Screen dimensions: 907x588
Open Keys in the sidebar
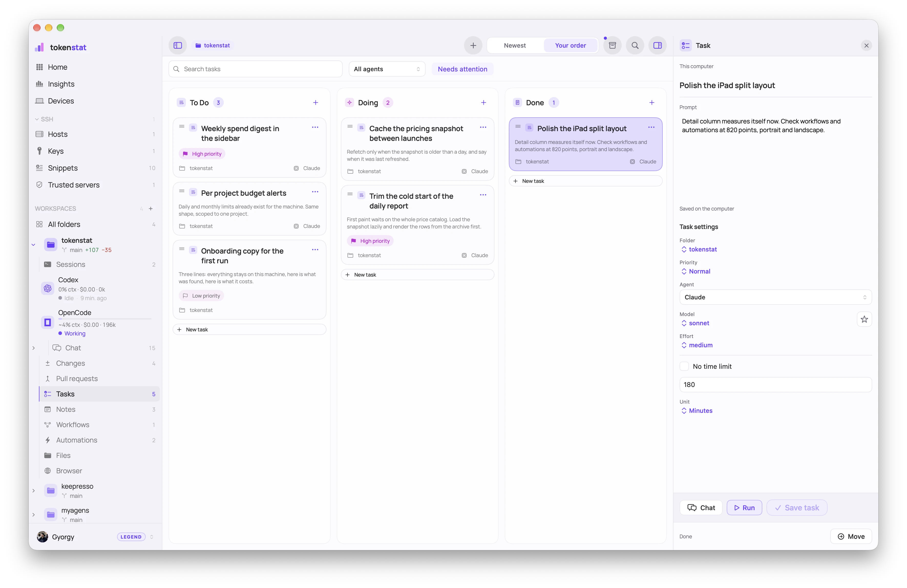[x=95, y=151]
